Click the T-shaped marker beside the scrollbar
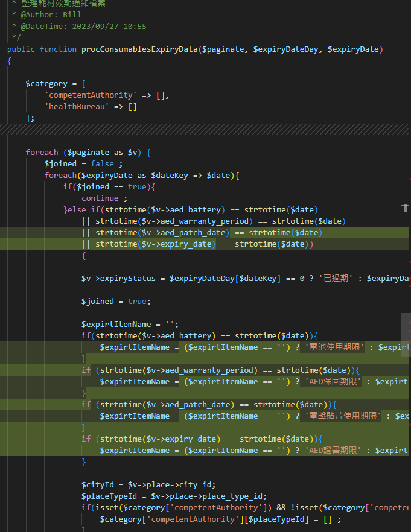411x532 pixels. pyautogui.click(x=405, y=208)
